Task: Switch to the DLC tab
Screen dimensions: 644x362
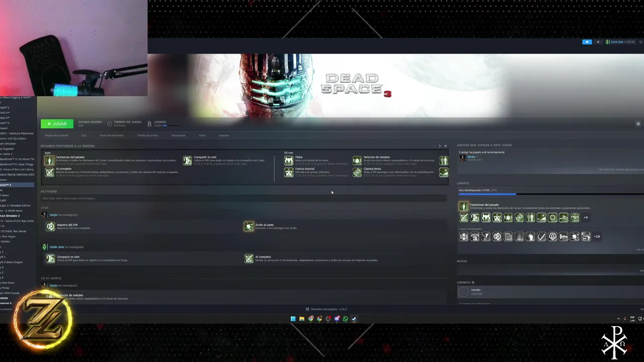Action: 84,135
